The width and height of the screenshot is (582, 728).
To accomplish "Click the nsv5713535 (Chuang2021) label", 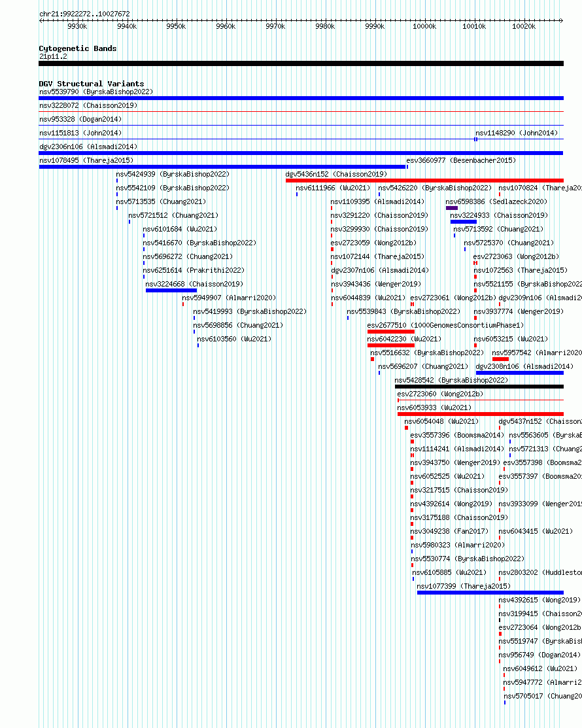I will (161, 202).
